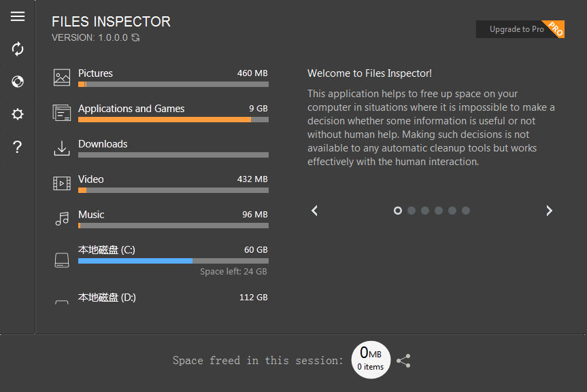Open the lifebuoy support icon

18,81
